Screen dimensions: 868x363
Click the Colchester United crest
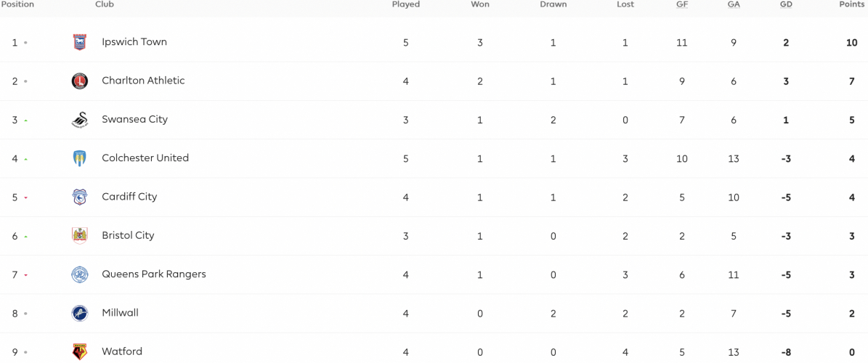point(80,159)
